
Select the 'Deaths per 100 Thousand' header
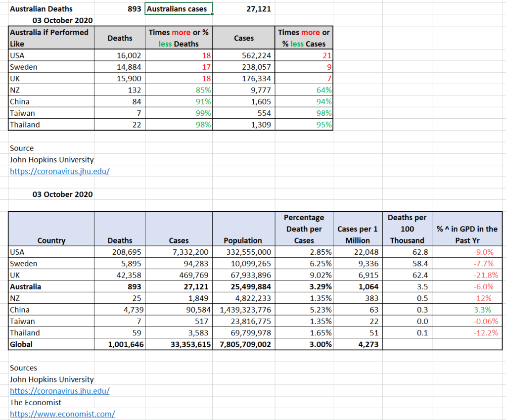coord(407,229)
